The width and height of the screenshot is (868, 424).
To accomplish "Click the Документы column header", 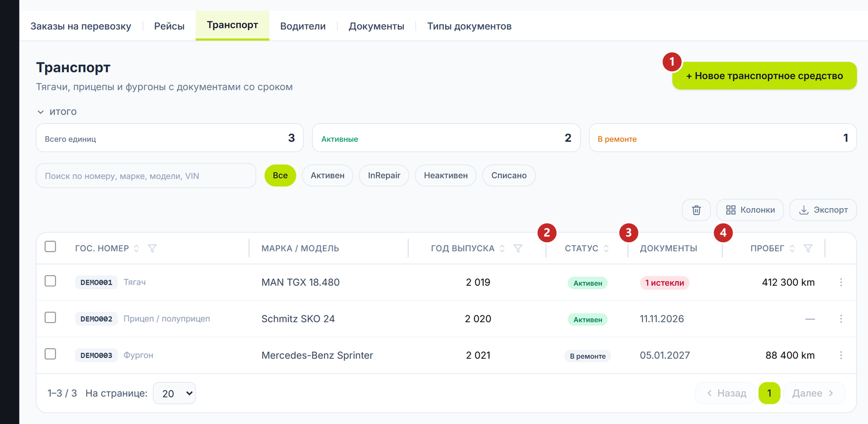I will click(668, 249).
